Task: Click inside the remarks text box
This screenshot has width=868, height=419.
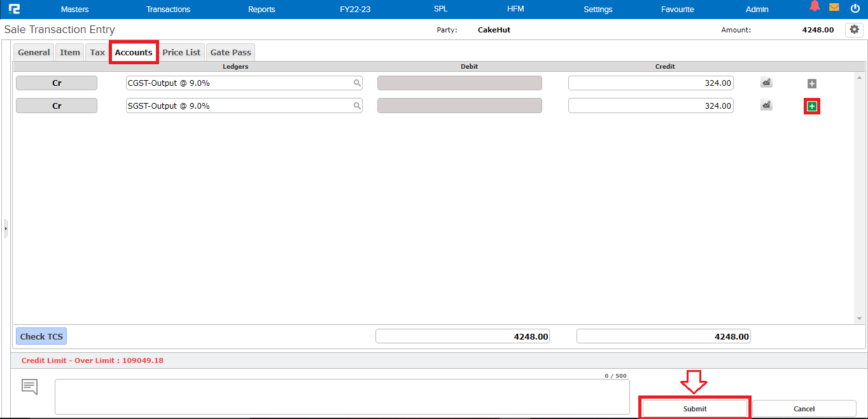Action: (342, 396)
